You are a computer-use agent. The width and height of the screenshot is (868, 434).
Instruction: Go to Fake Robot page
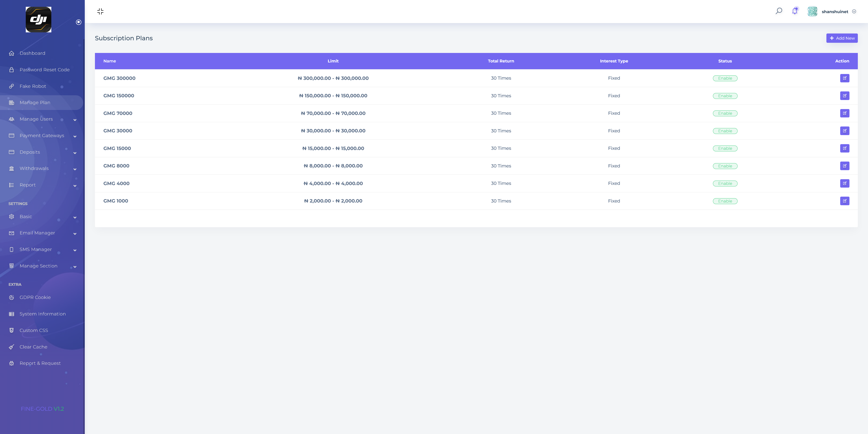click(33, 86)
